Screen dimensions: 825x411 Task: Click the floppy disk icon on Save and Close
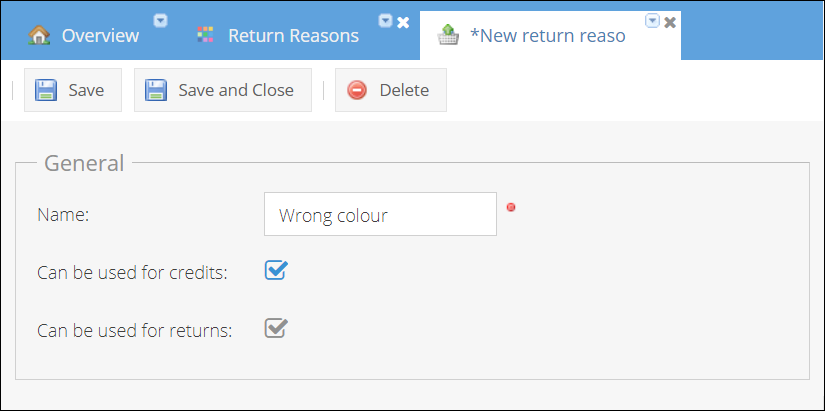[156, 90]
